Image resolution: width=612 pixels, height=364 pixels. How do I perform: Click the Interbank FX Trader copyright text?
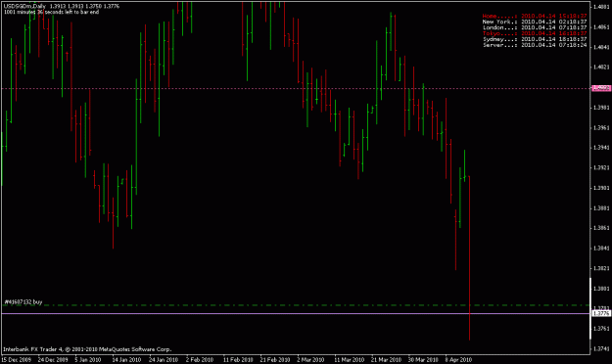click(87, 349)
